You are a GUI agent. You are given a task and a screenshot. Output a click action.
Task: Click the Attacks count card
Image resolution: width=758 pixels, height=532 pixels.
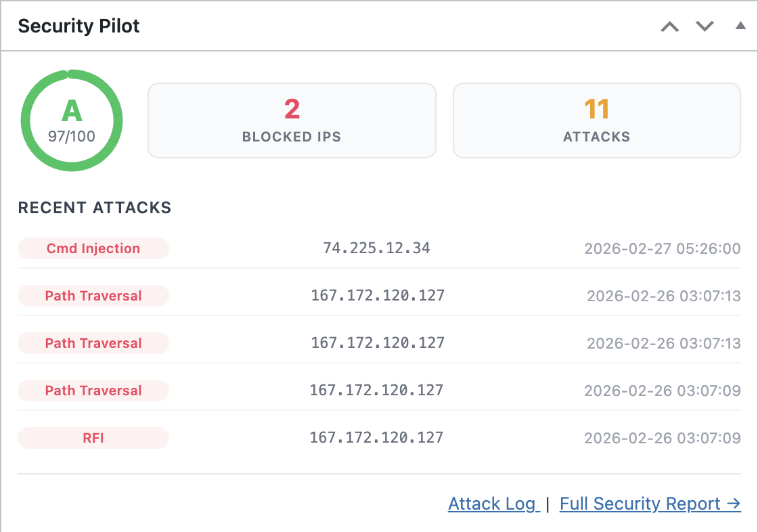[596, 120]
